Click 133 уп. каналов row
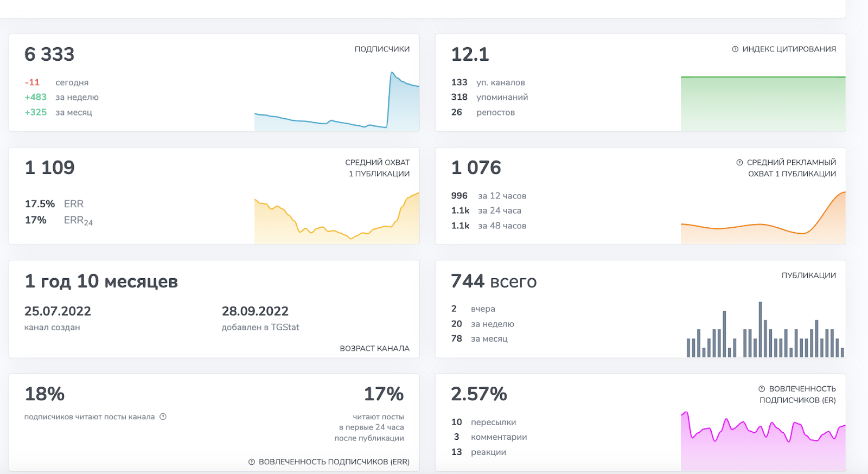 tap(488, 82)
